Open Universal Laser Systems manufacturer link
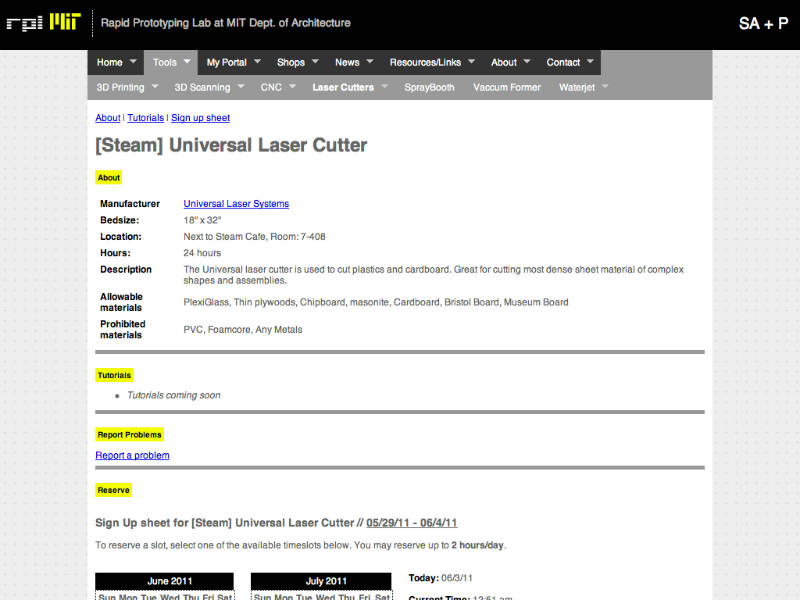 [x=236, y=204]
